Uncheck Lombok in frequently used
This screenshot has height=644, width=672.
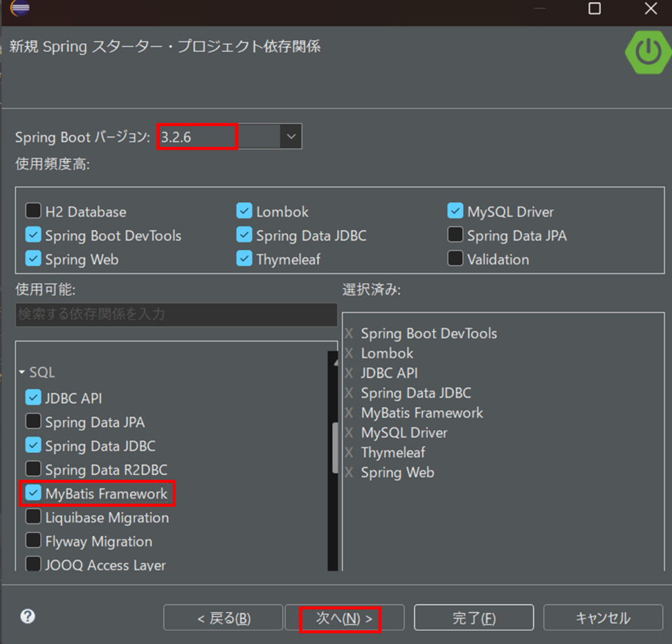coord(244,211)
